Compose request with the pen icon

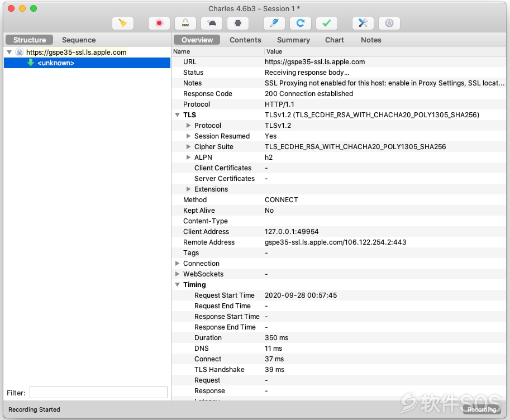coord(274,23)
